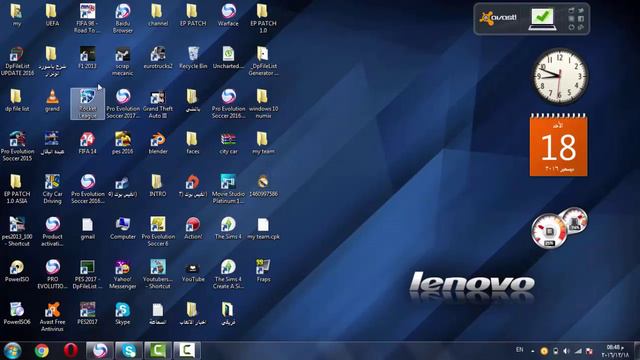This screenshot has height=360, width=640.
Task: Open the Product activati... shortcut
Action: click(52, 231)
